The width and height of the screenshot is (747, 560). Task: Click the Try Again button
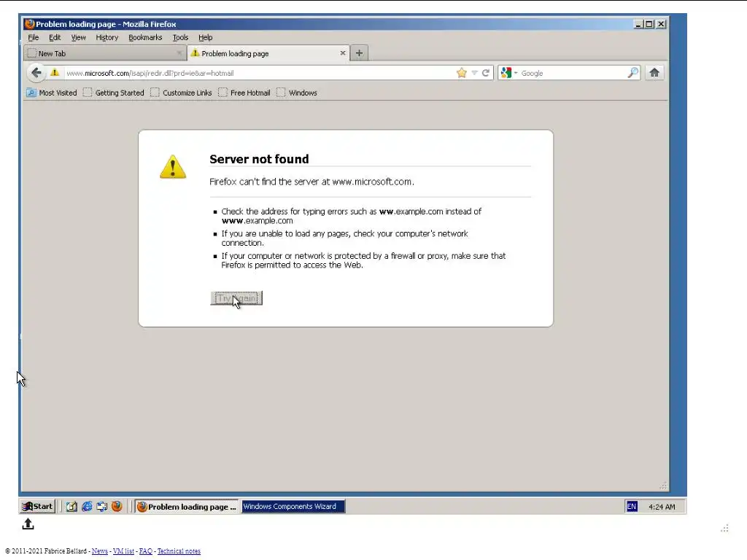(236, 298)
